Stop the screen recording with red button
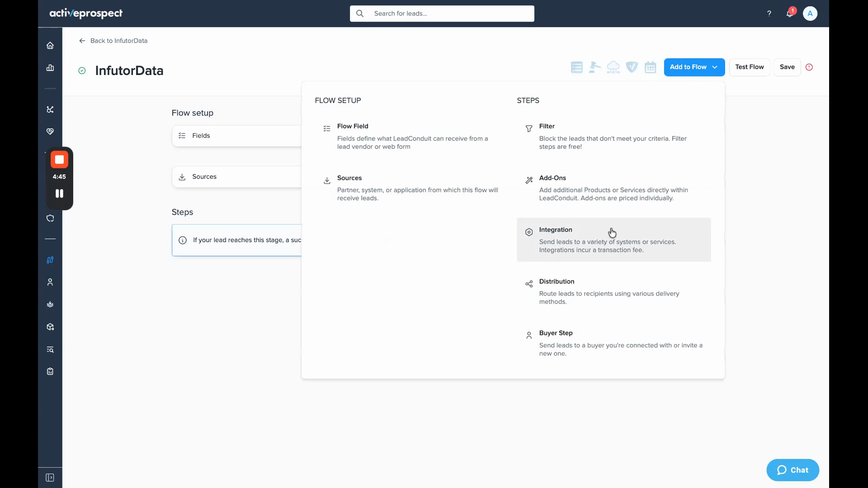Viewport: 868px width, 488px height. [x=59, y=160]
